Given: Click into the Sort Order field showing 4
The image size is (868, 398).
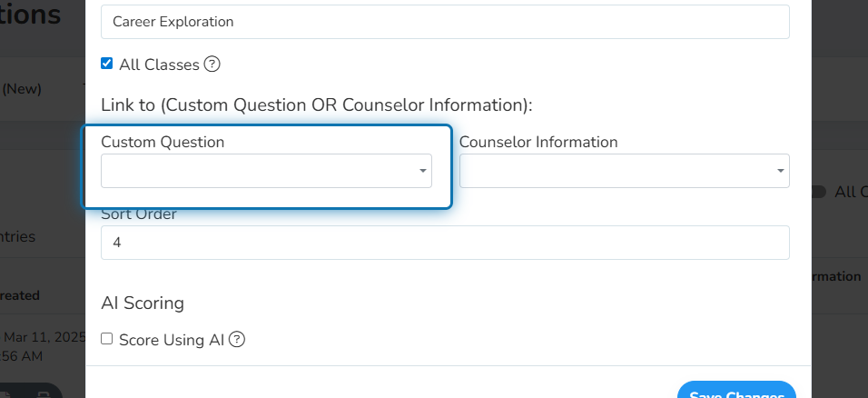Looking at the screenshot, I should pyautogui.click(x=445, y=243).
